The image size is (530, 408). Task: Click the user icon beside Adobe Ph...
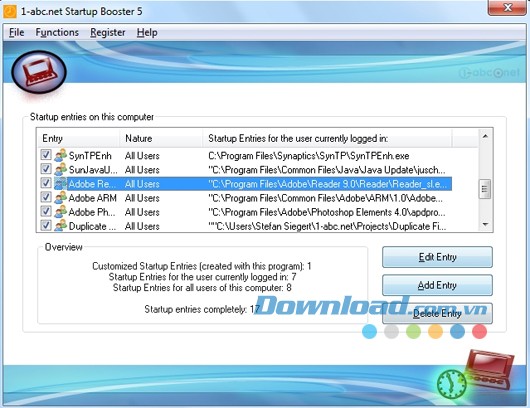pyautogui.click(x=61, y=212)
